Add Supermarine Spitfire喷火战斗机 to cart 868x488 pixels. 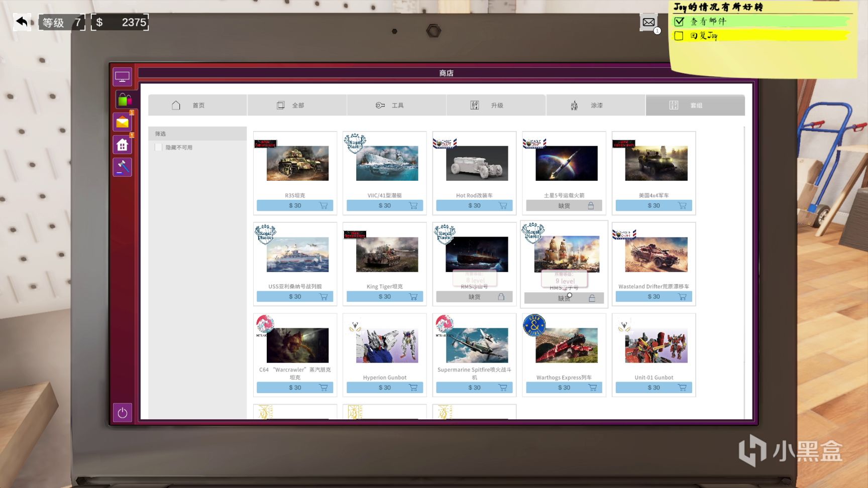pyautogui.click(x=503, y=388)
